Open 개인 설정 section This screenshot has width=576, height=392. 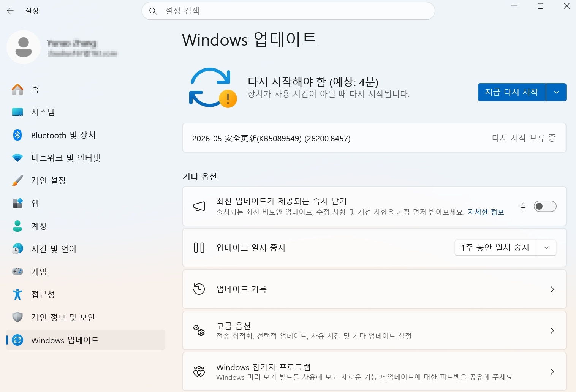click(x=86, y=180)
